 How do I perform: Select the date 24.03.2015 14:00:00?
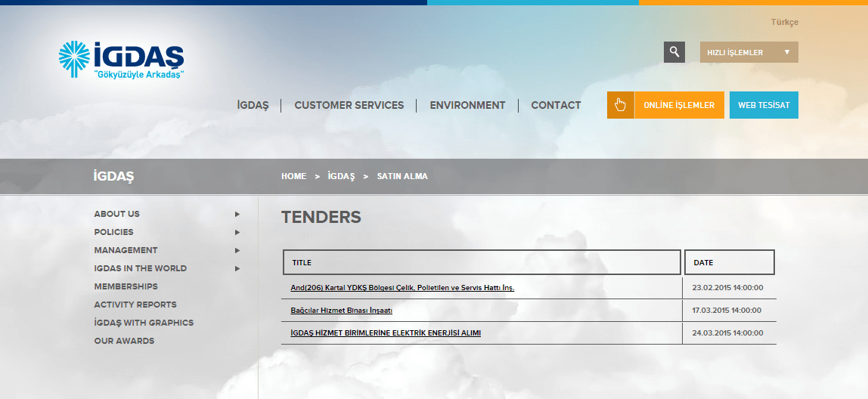727,333
